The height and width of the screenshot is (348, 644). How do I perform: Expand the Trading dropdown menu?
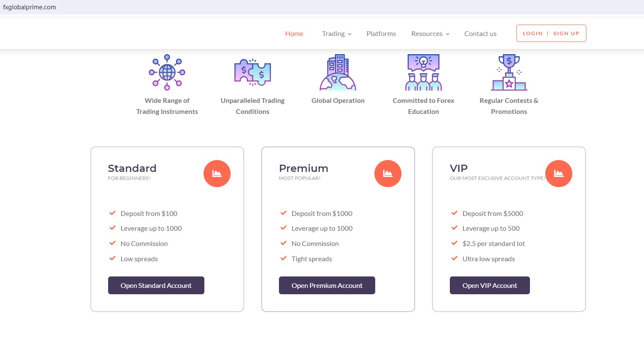click(337, 34)
